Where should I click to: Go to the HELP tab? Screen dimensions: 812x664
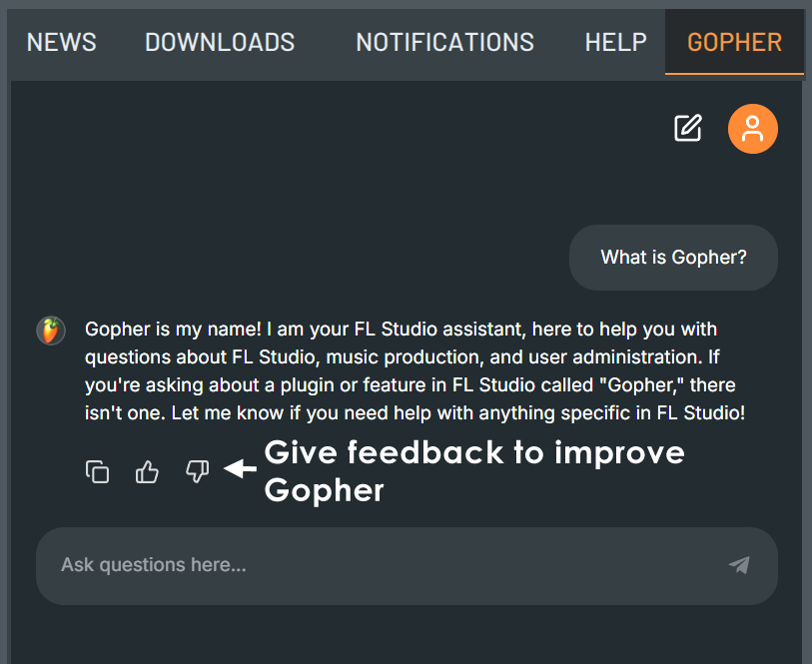[615, 43]
